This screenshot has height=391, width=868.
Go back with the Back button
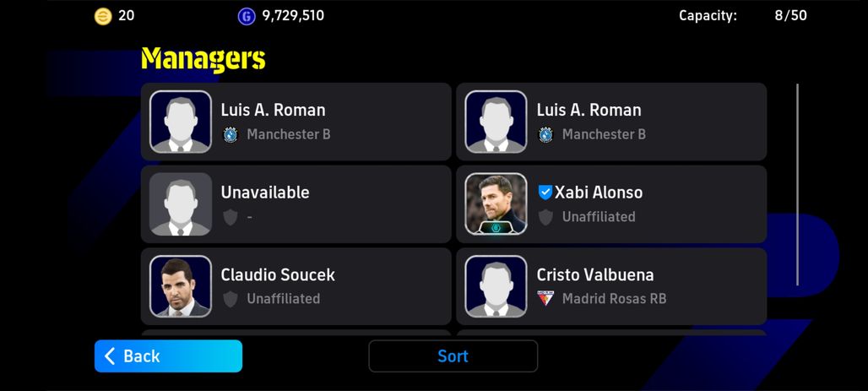[168, 356]
